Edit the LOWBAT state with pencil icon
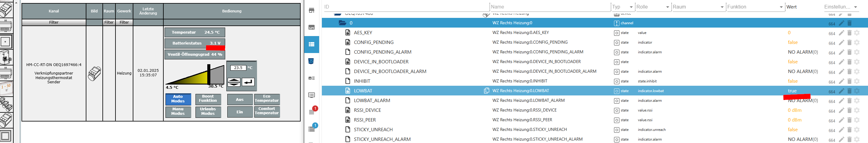This screenshot has width=868, height=143. point(841,91)
